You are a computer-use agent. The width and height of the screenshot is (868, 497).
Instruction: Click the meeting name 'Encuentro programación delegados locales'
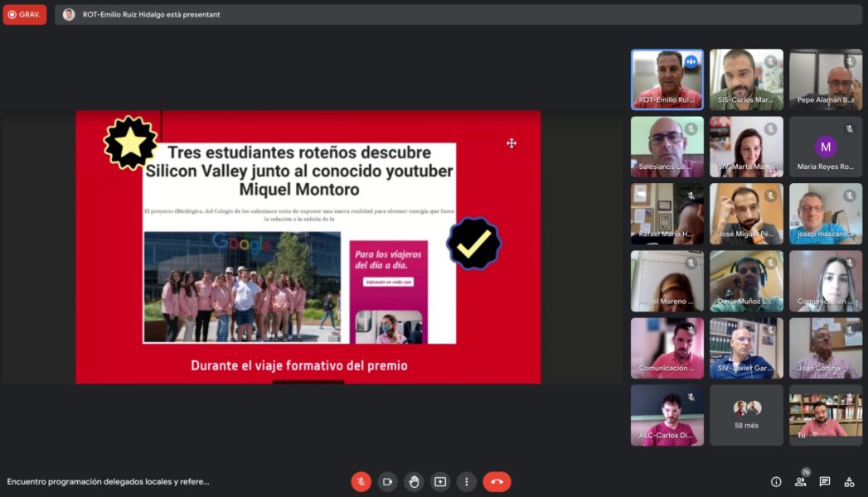pyautogui.click(x=108, y=481)
